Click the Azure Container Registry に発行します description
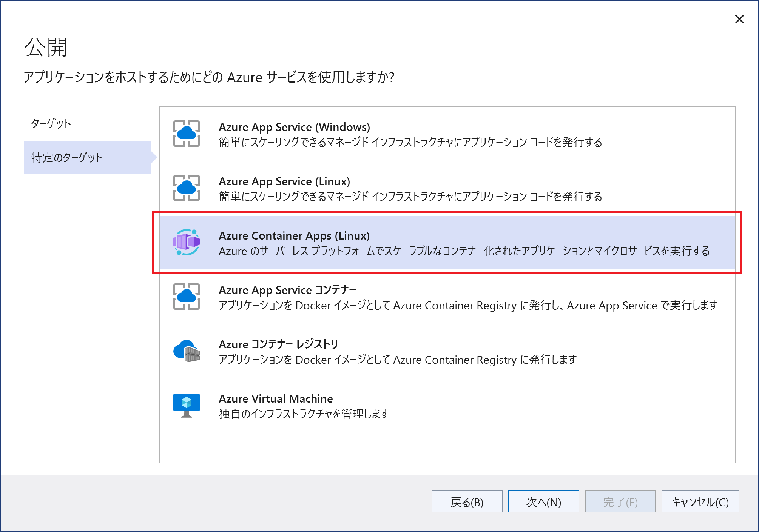 pos(398,360)
